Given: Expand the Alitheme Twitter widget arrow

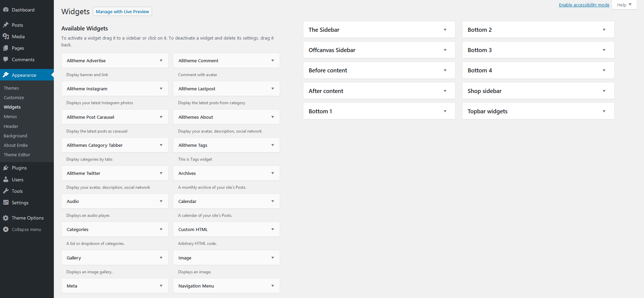Looking at the screenshot, I should 161,173.
